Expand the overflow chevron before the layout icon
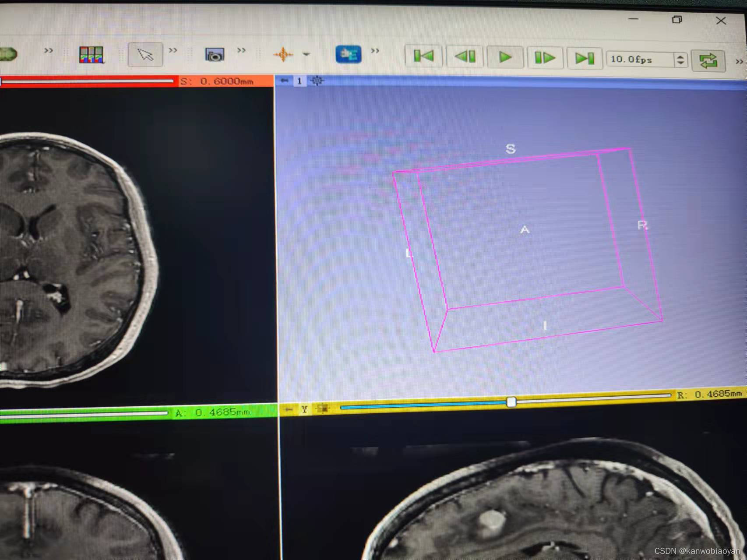 tap(49, 50)
